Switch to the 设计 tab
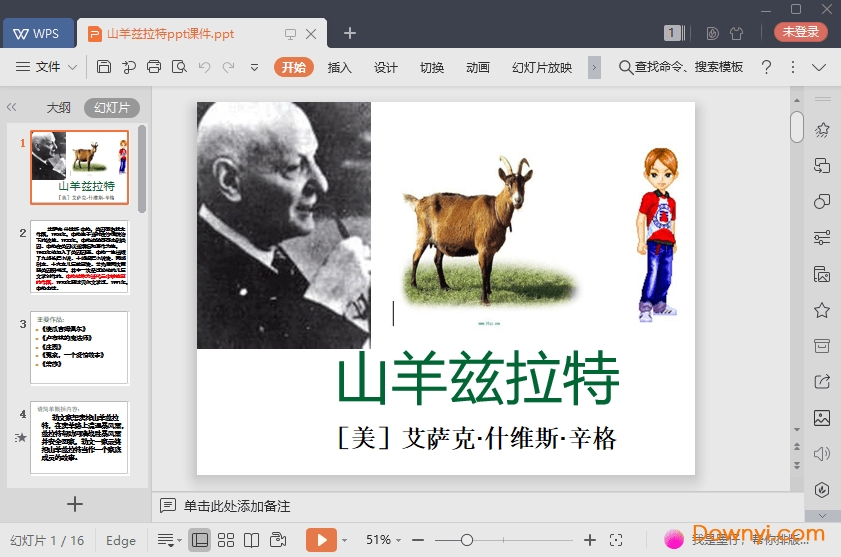This screenshot has height=557, width=841. pyautogui.click(x=386, y=67)
